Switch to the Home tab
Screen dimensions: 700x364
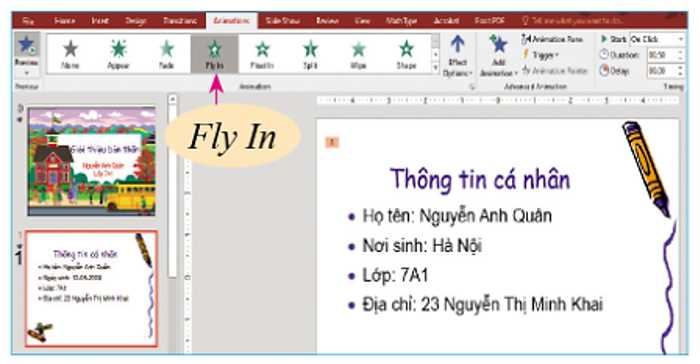(x=64, y=21)
